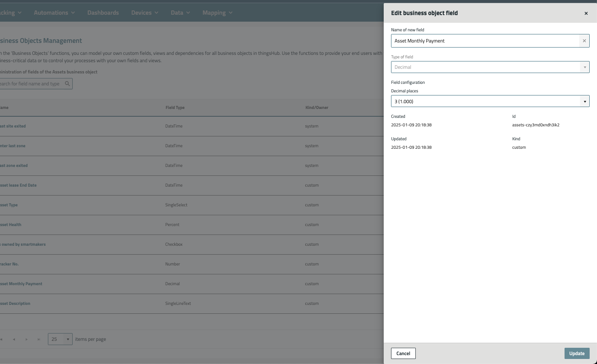The height and width of the screenshot is (364, 597).
Task: Select the Asset Monthly Payment row
Action: pyautogui.click(x=22, y=284)
